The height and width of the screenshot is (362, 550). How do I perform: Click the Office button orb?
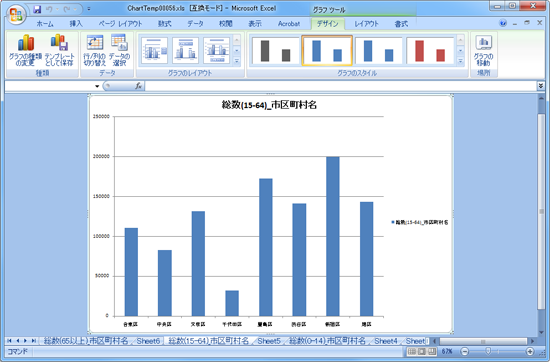tap(16, 15)
